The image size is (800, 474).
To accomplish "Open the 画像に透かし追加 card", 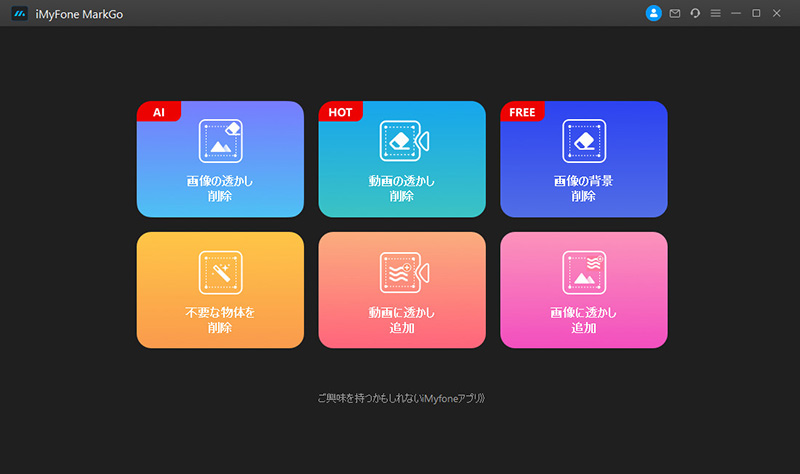I will tap(584, 290).
